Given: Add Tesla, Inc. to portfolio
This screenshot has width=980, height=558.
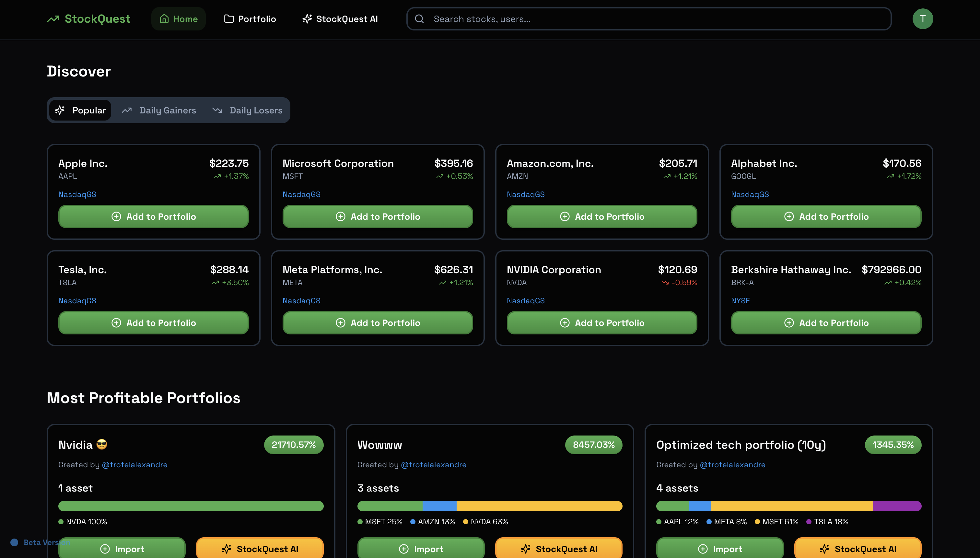Looking at the screenshot, I should [x=153, y=323].
